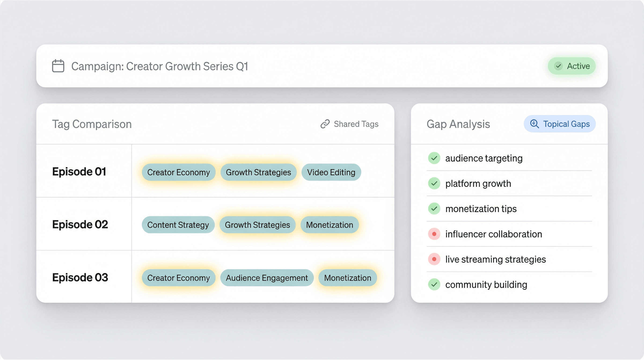Select the Audience Engagement tag in Episode 03
This screenshot has width=644, height=360.
coord(267,278)
